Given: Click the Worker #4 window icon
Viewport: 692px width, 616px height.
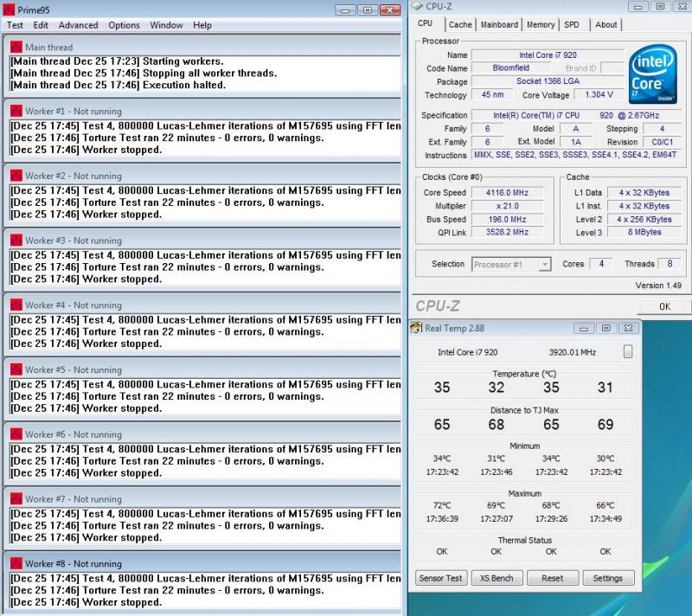Looking at the screenshot, I should [x=16, y=305].
